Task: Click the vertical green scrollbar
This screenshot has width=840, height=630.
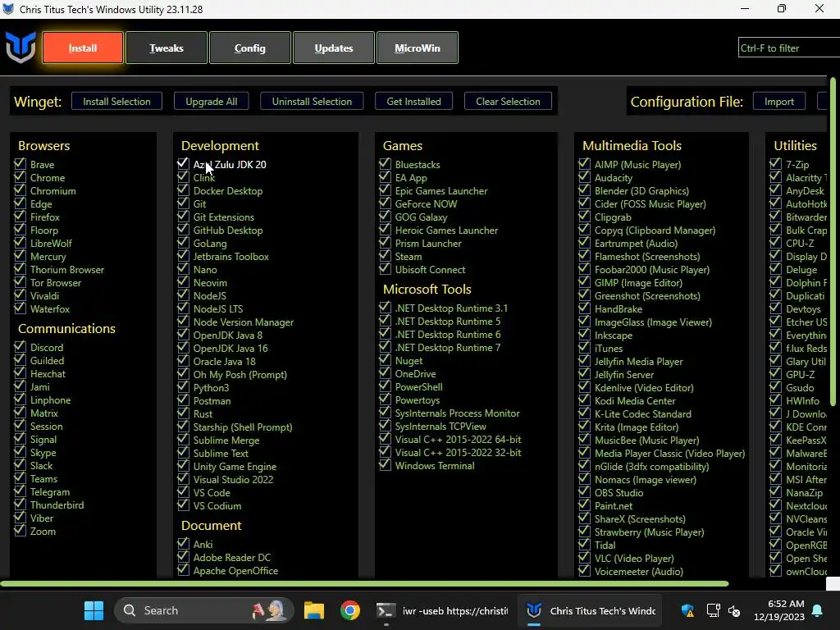Action: pyautogui.click(x=833, y=241)
